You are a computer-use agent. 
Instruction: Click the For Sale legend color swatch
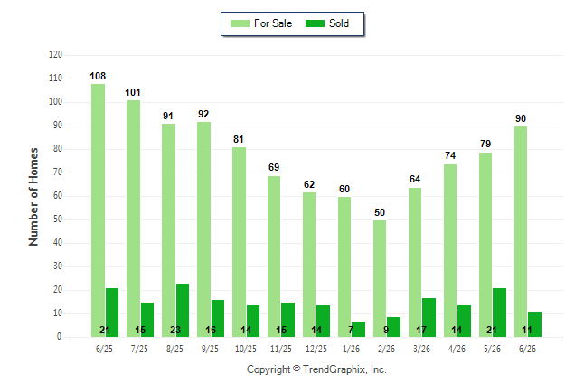[240, 23]
